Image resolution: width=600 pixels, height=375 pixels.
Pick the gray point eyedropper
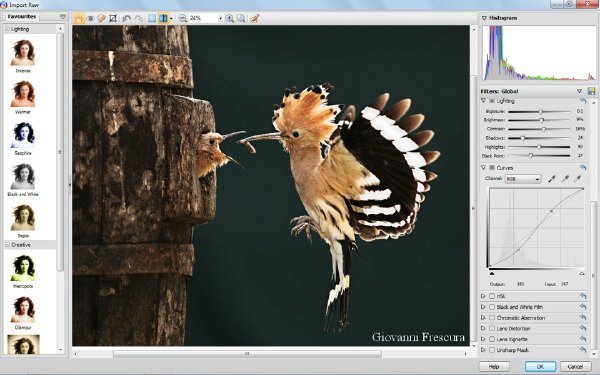pos(565,178)
